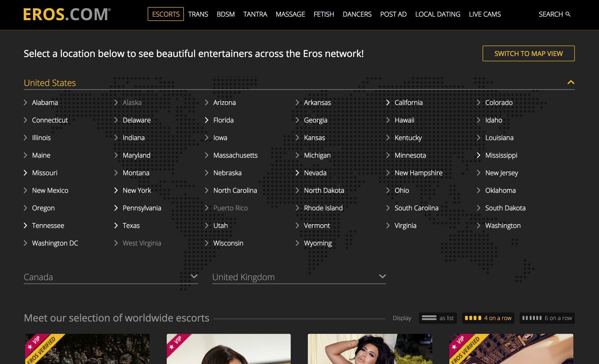Collapse the United States section arrow

tap(571, 82)
